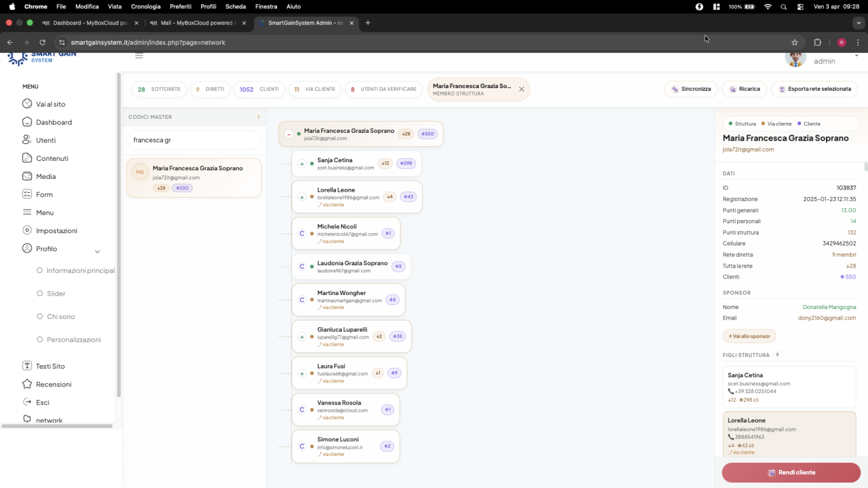Click the admin avatar picture
868x488 pixels.
tap(795, 58)
